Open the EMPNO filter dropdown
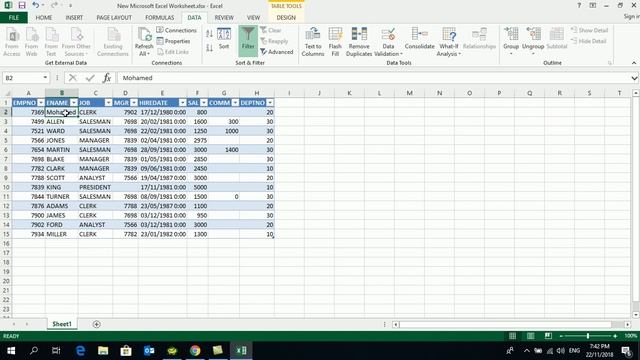The width and height of the screenshot is (640, 360). point(41,102)
